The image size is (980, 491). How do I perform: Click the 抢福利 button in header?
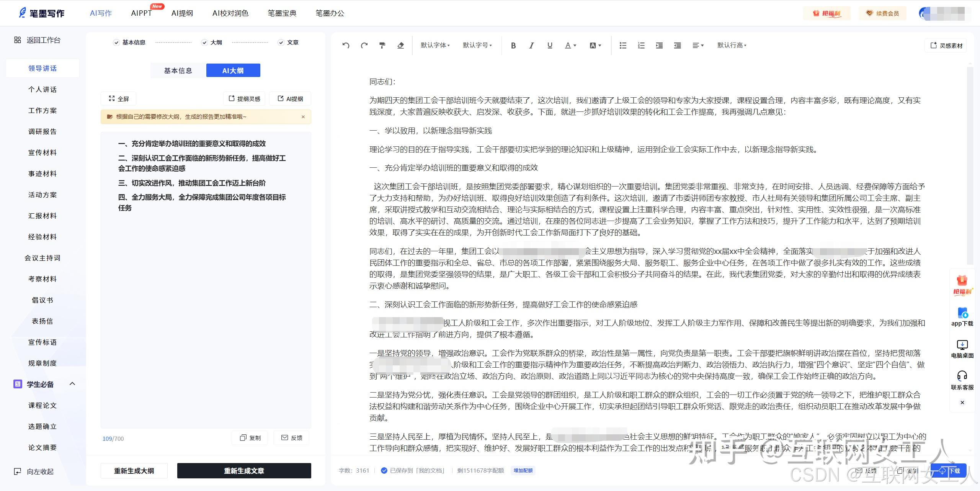click(x=827, y=13)
